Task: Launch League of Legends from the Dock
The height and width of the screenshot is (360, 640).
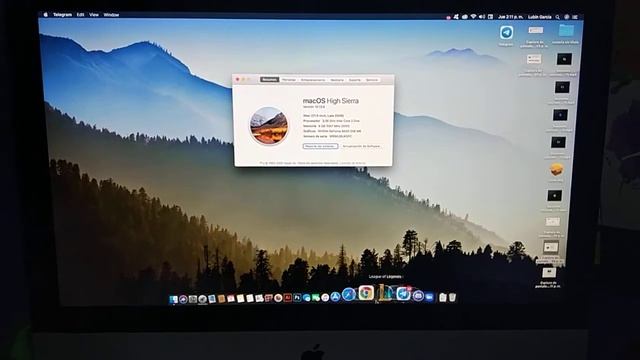Action: (x=385, y=293)
